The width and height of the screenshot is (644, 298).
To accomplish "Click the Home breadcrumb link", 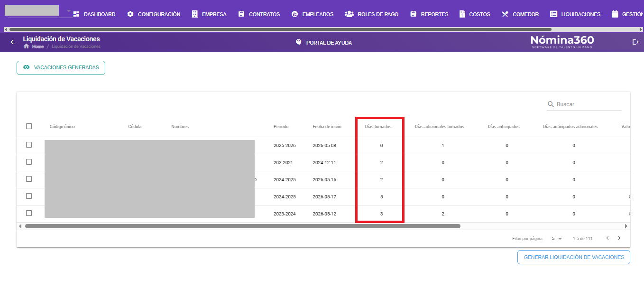I will 38,47.
